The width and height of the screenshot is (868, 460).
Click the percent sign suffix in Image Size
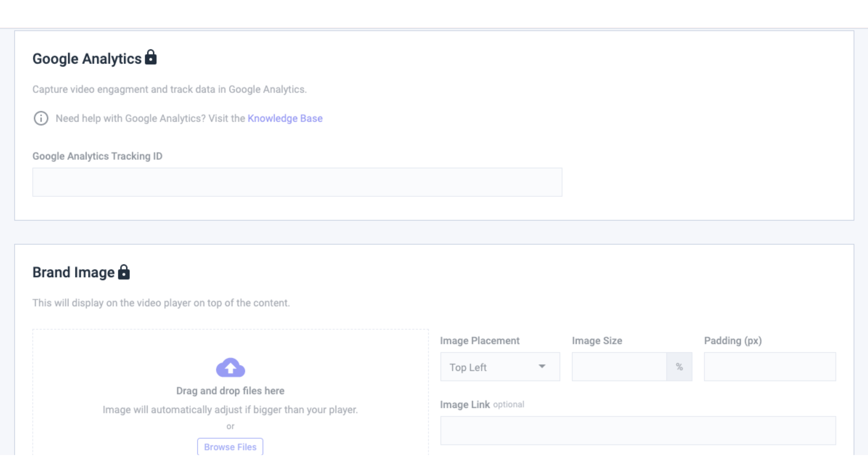(679, 367)
